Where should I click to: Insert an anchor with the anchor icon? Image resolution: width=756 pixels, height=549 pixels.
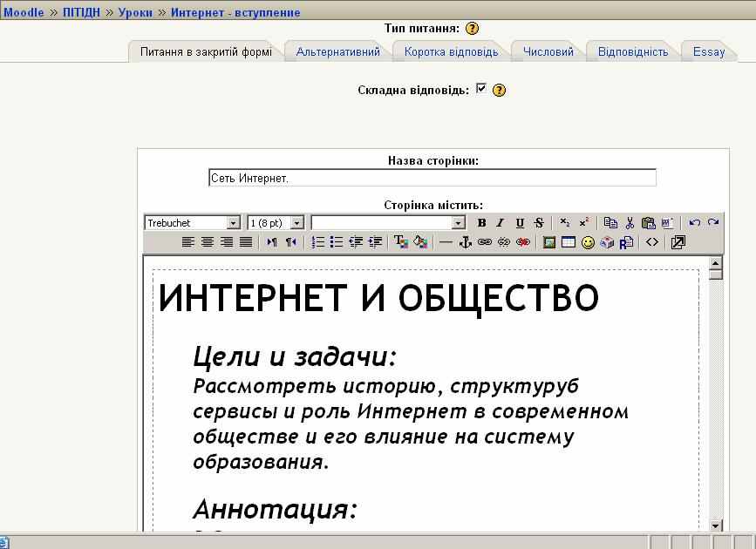coord(466,242)
